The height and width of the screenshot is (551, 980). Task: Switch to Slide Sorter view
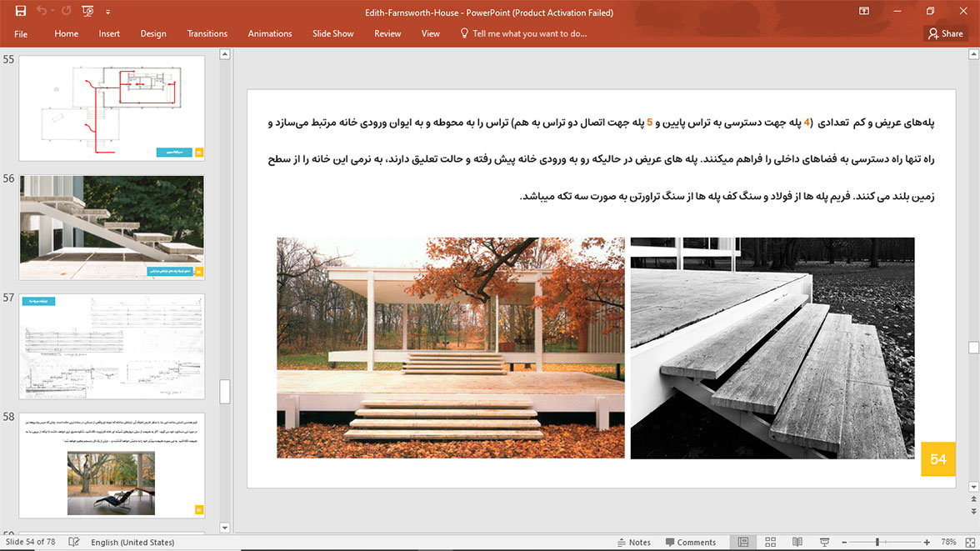[770, 542]
